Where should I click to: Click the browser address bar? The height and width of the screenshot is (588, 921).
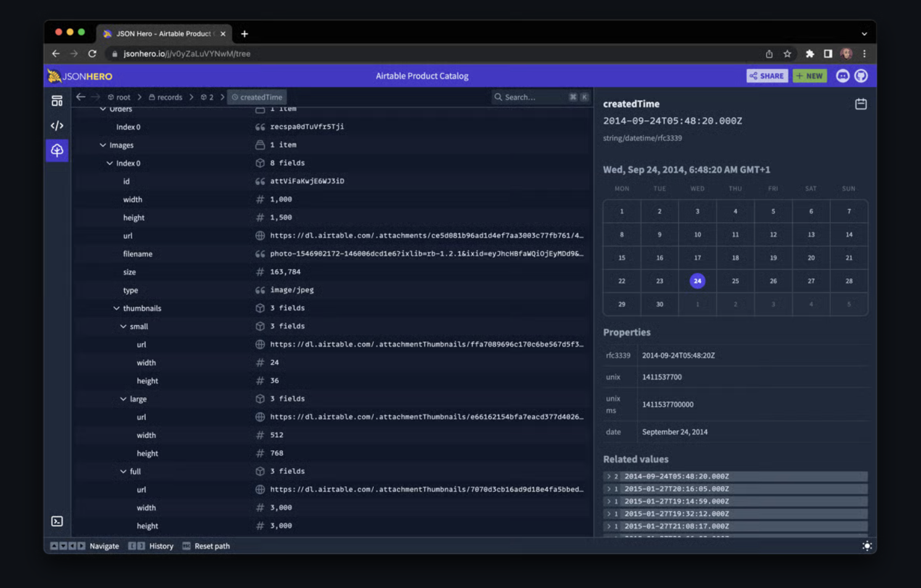click(432, 54)
